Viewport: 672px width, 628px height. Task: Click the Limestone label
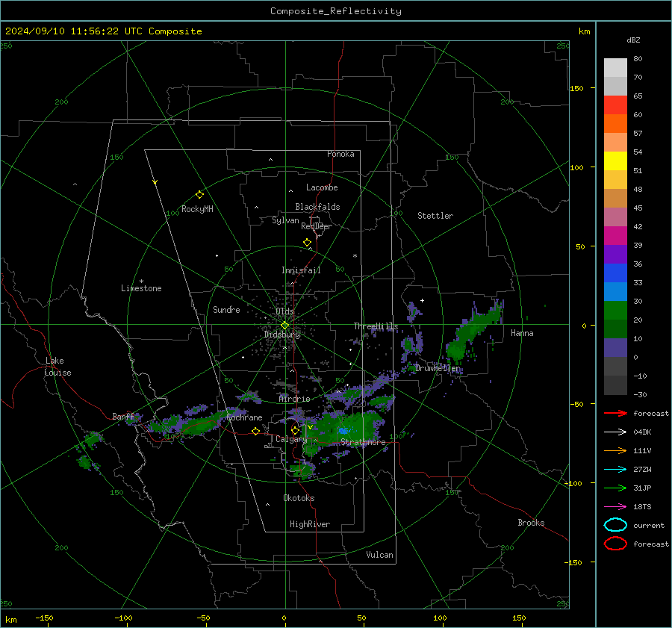(x=141, y=288)
